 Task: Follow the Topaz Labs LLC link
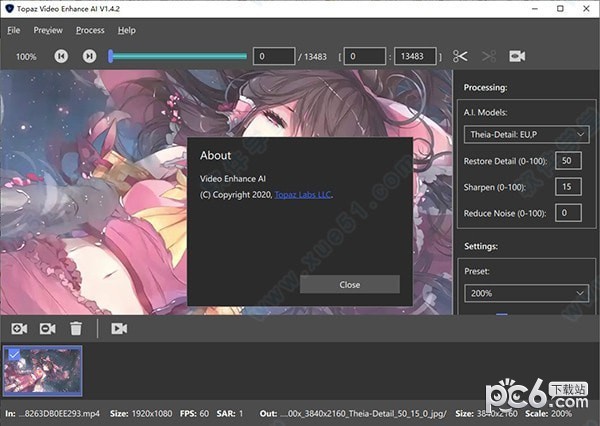[303, 195]
